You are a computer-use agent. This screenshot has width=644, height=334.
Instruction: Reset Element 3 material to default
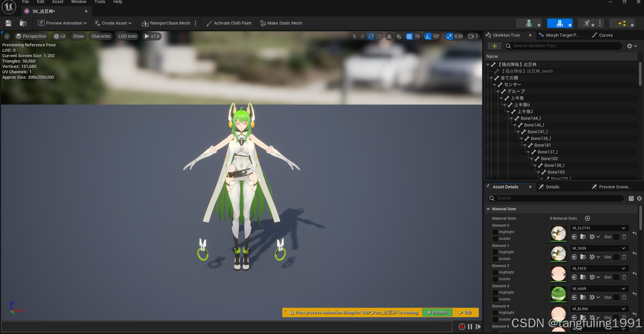coord(635,294)
